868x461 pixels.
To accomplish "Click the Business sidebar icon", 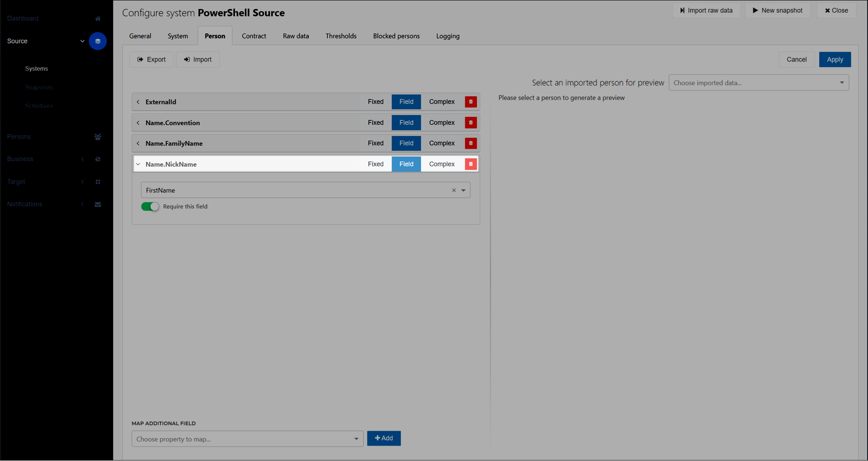I will pos(98,159).
